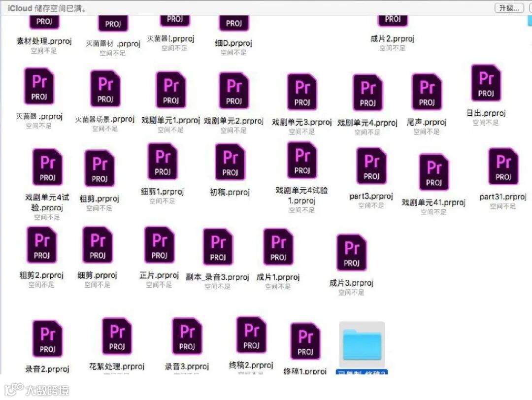Select the 尾声.prproj file icon

point(427,92)
